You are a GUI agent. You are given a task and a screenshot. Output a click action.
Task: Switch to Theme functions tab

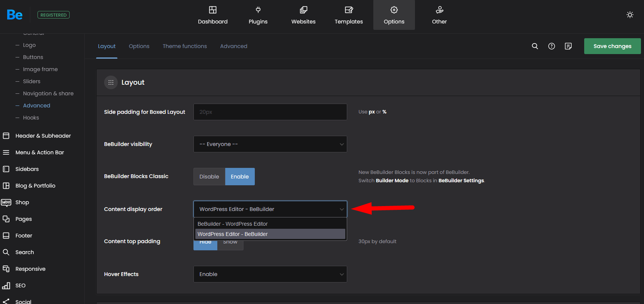(x=185, y=46)
